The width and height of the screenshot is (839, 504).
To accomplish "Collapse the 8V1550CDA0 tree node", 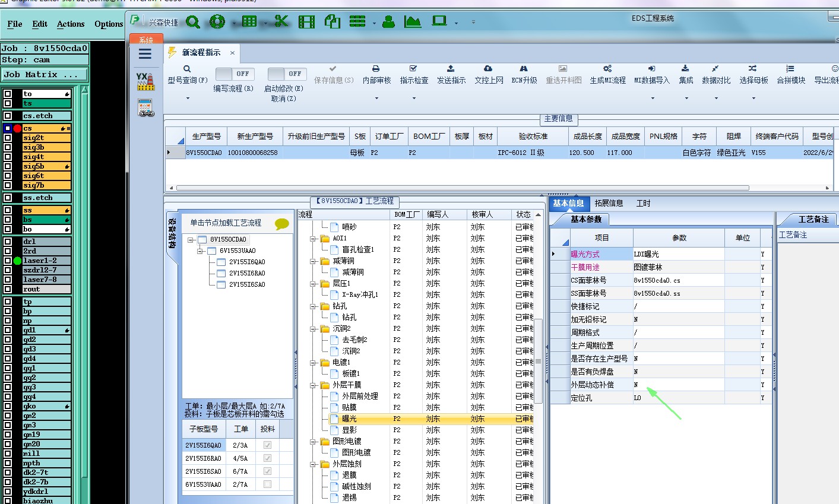I will (x=191, y=240).
